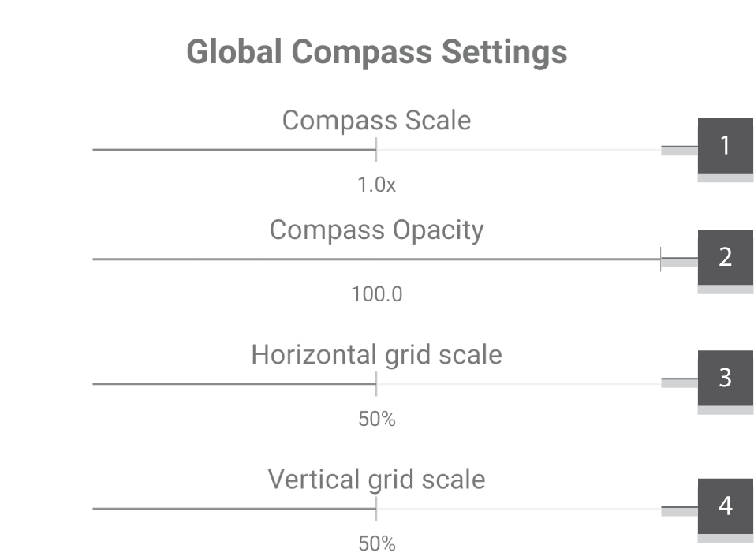
Task: Click the Horizontal grid scale slider handle
Action: [376, 383]
